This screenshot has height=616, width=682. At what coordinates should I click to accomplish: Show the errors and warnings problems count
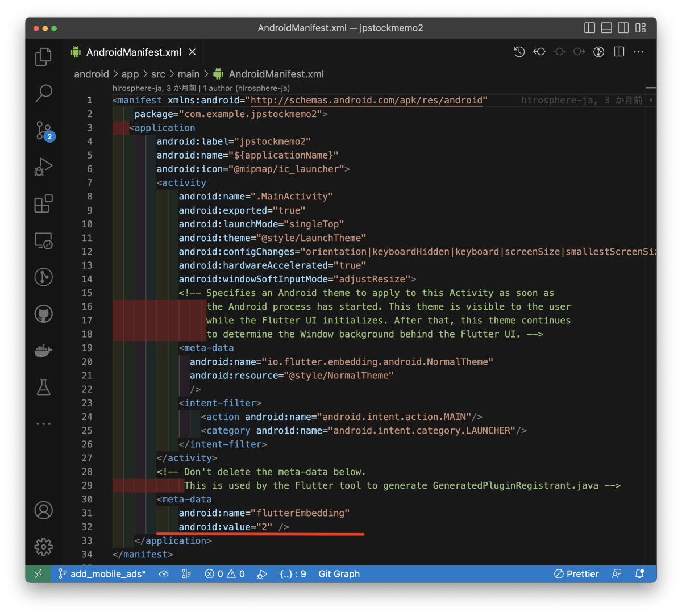coord(224,574)
